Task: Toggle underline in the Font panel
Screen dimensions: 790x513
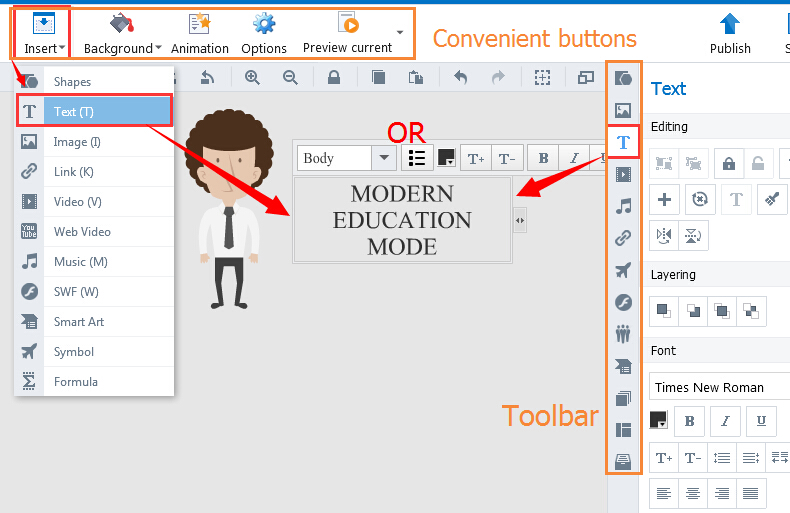Action: 761,421
